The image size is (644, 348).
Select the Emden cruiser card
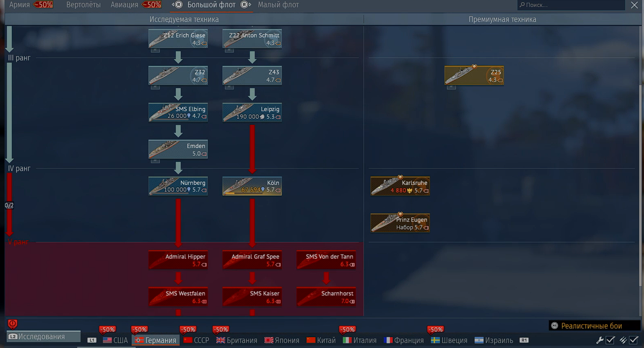pyautogui.click(x=178, y=149)
